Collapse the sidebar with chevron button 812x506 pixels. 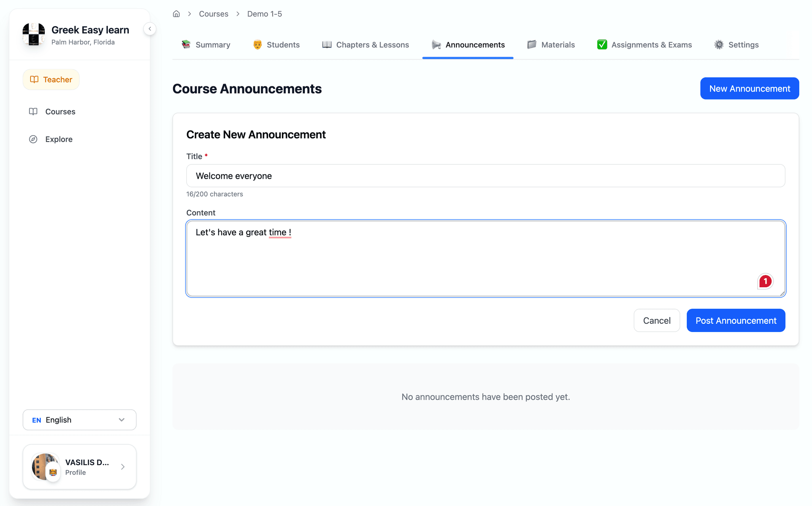(x=150, y=29)
